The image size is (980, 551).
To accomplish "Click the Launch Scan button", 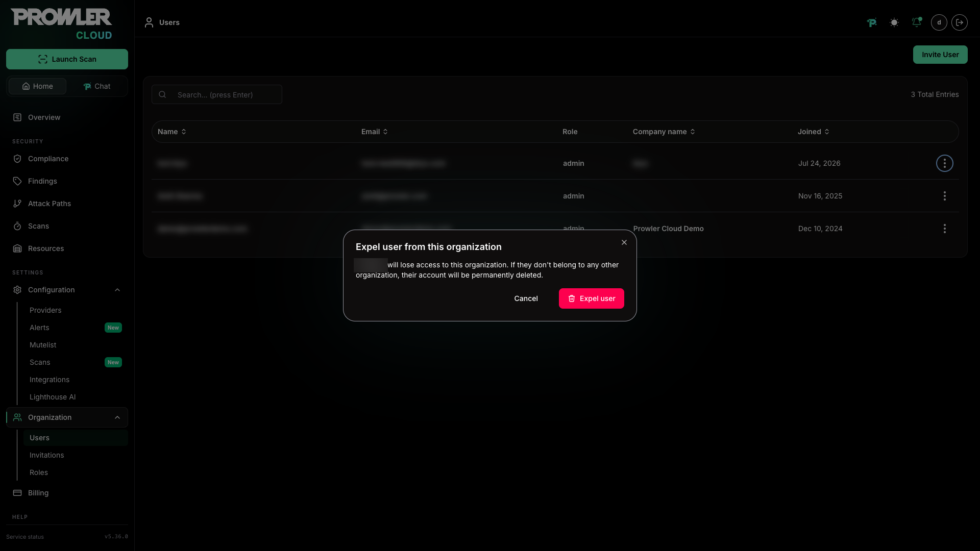I will (67, 59).
